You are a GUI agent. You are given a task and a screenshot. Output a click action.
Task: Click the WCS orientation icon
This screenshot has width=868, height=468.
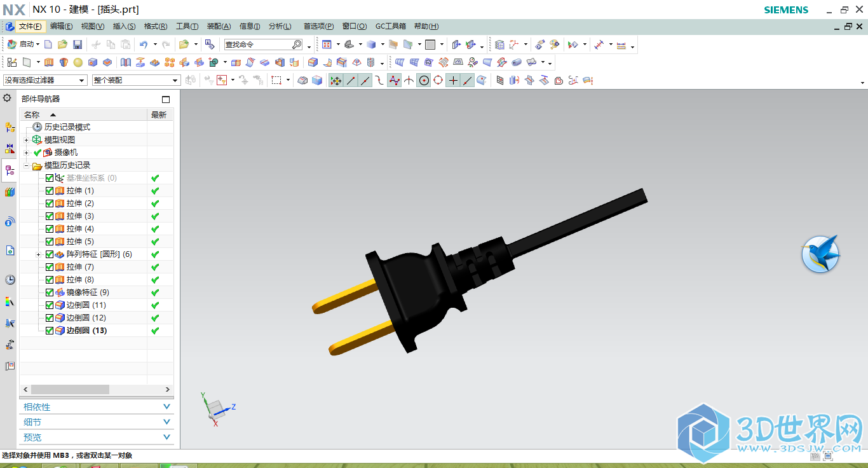pyautogui.click(x=514, y=45)
